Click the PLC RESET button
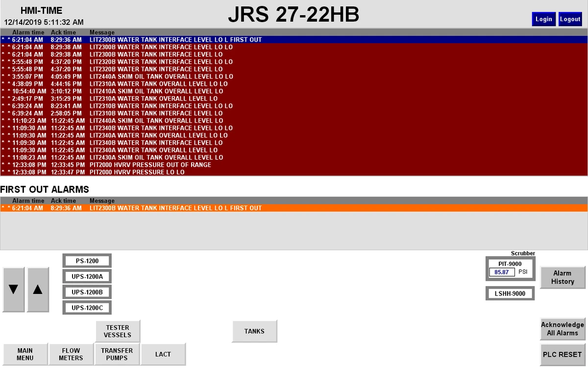The width and height of the screenshot is (588, 368). (x=563, y=354)
